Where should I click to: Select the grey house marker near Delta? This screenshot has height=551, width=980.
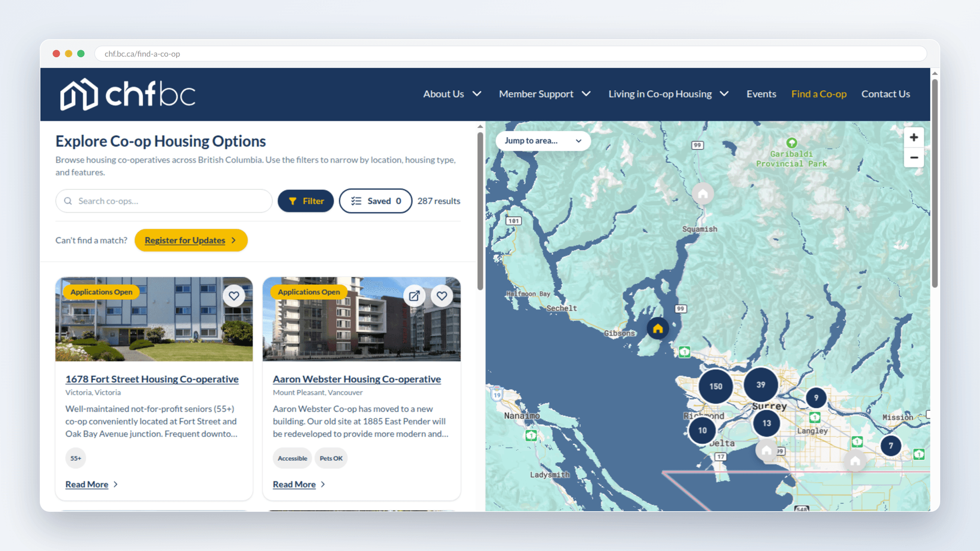click(766, 451)
